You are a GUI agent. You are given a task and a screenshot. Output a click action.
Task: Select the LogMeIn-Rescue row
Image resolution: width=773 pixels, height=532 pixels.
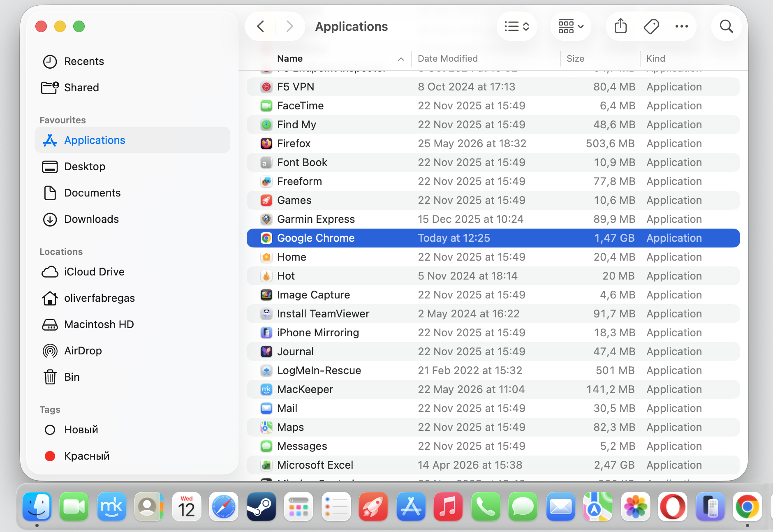tap(493, 370)
